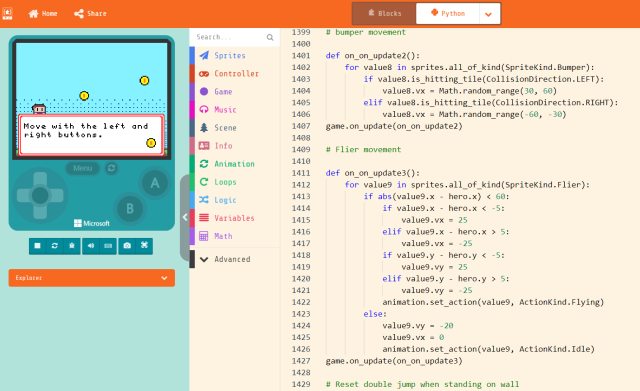Open the Controller category
Image resolution: width=640 pixels, height=391 pixels.
[x=235, y=73]
